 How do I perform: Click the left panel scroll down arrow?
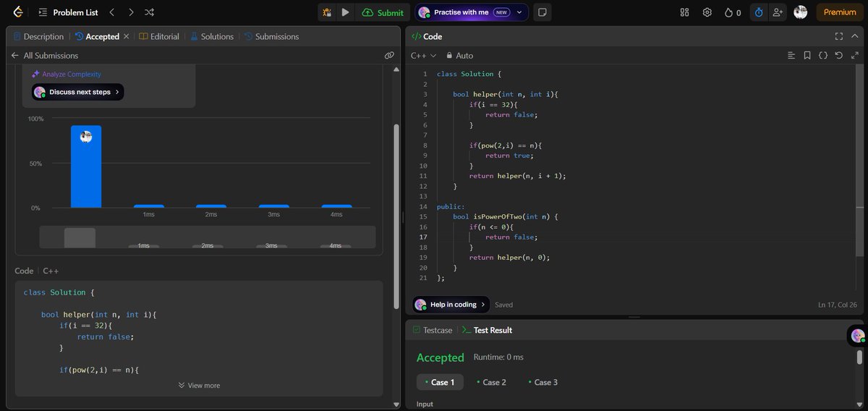[x=396, y=404]
